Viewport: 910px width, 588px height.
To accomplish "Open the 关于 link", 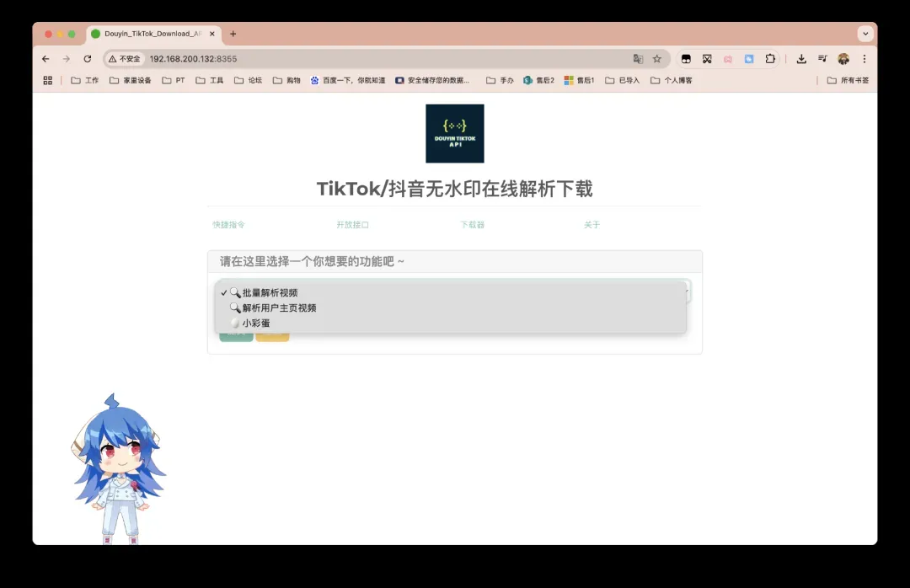I will [591, 225].
